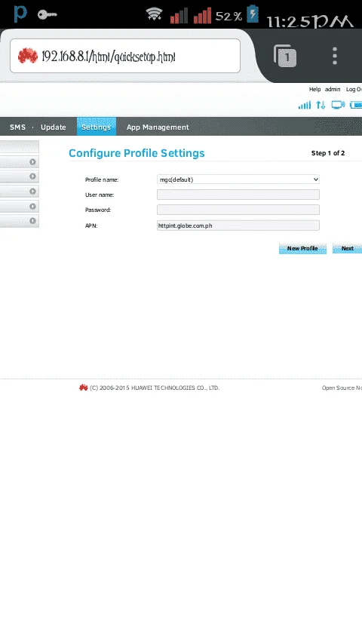Click the Huawei Technologies copyright text
Image resolution: width=362 pixels, height=644 pixels.
(155, 388)
